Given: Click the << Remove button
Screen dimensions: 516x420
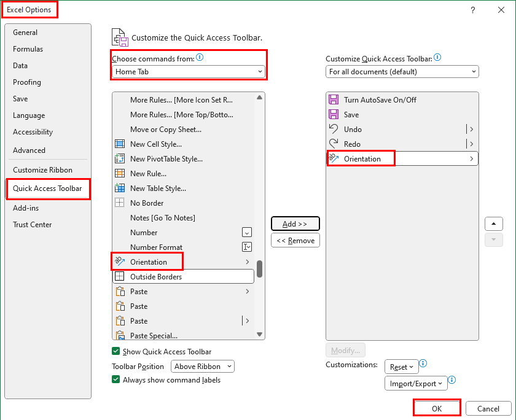Looking at the screenshot, I should tap(295, 241).
